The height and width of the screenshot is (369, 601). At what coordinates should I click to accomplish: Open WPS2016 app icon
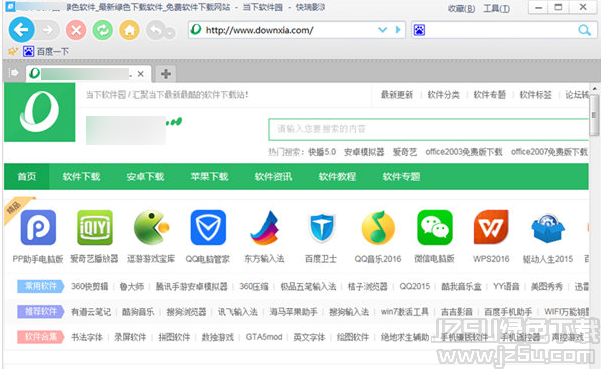coord(491,227)
